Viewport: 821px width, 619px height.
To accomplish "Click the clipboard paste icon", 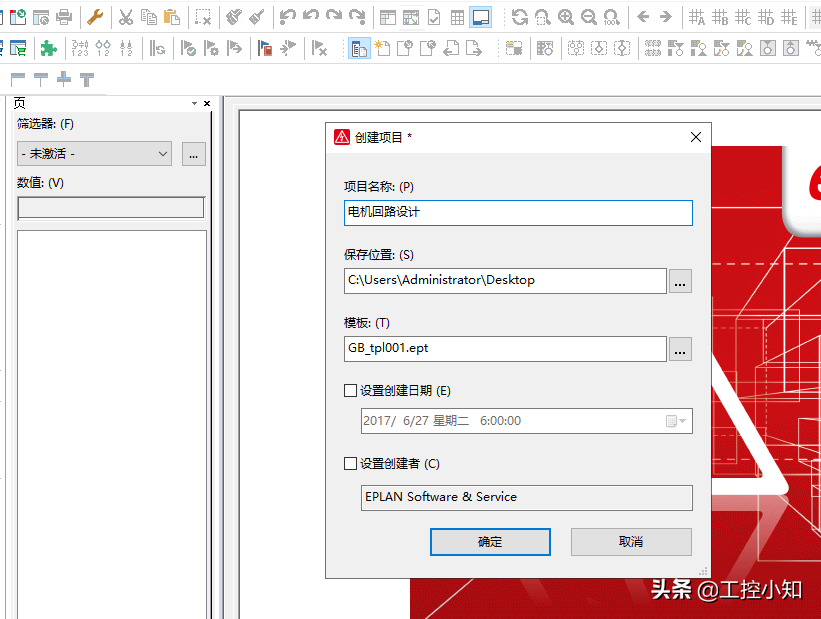I will click(172, 17).
